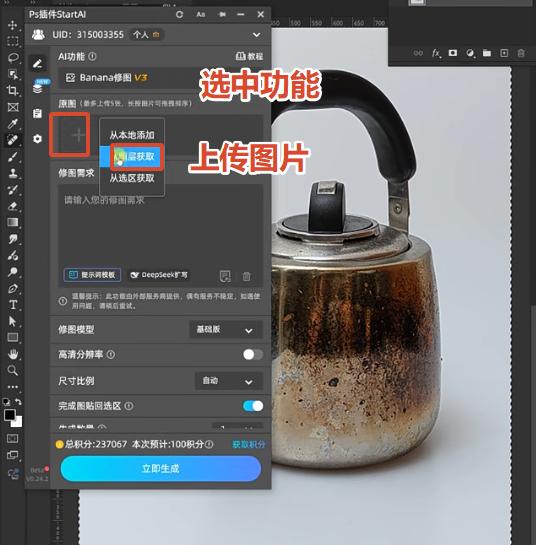
Task: Select the Frame tool
Action: tap(13, 107)
